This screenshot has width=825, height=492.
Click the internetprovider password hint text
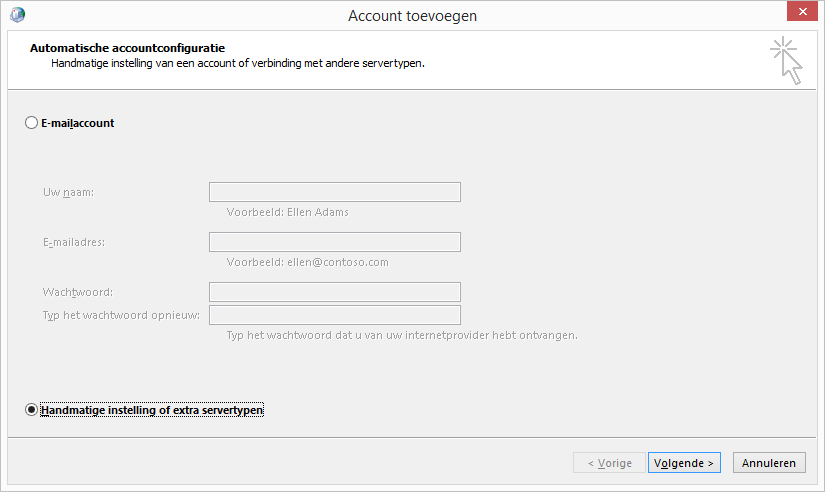coord(402,335)
